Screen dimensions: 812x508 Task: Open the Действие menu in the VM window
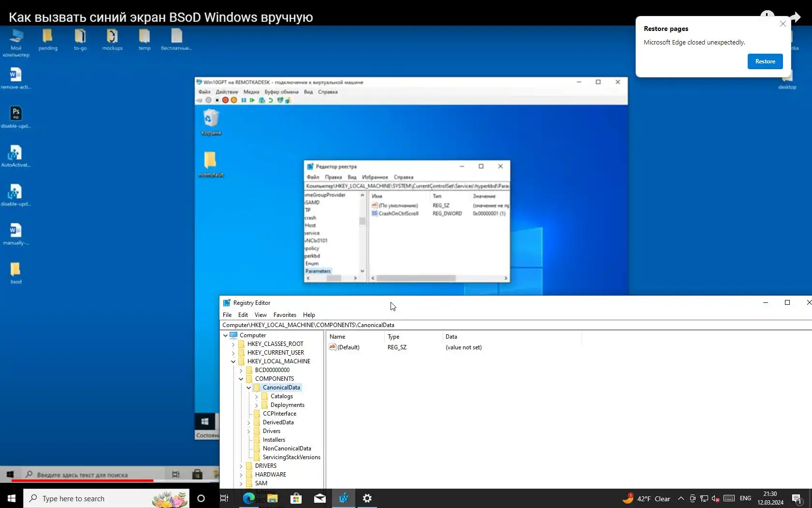(x=227, y=92)
